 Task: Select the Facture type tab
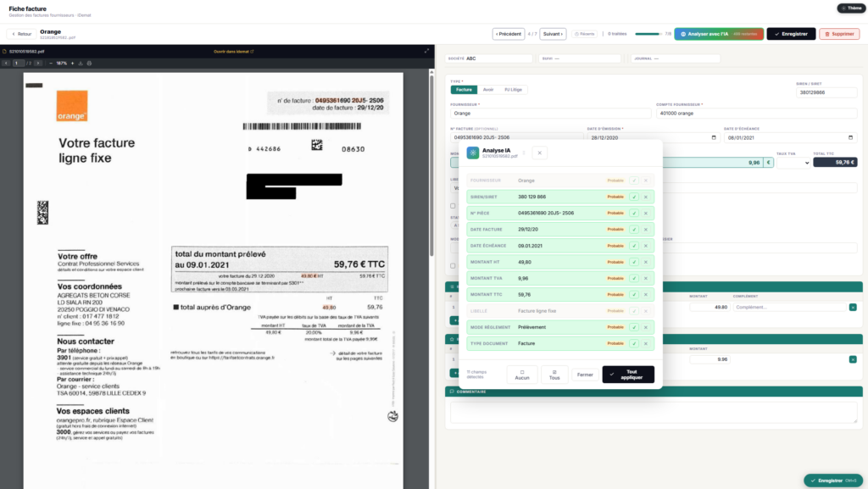point(464,90)
